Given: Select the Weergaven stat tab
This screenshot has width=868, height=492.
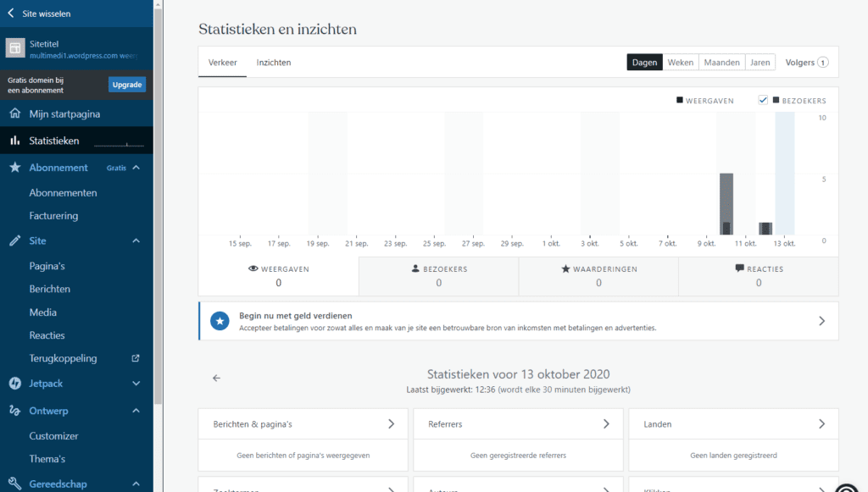Looking at the screenshot, I should 278,276.
